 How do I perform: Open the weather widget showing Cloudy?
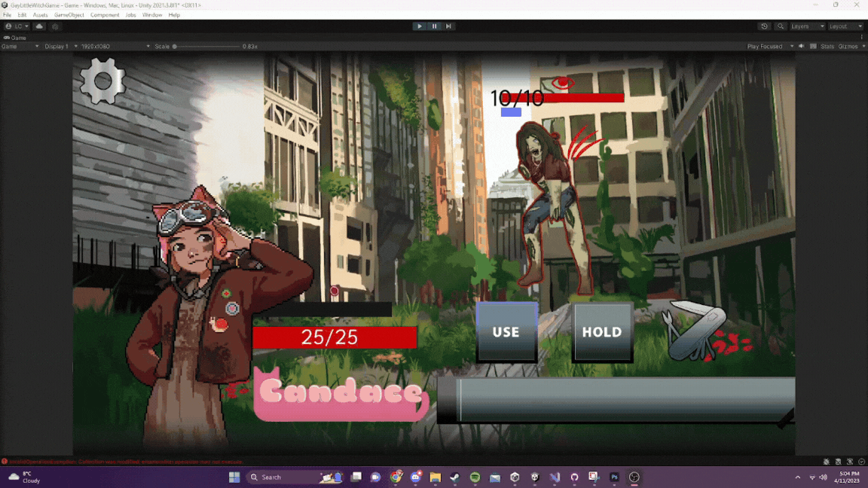tap(25, 477)
